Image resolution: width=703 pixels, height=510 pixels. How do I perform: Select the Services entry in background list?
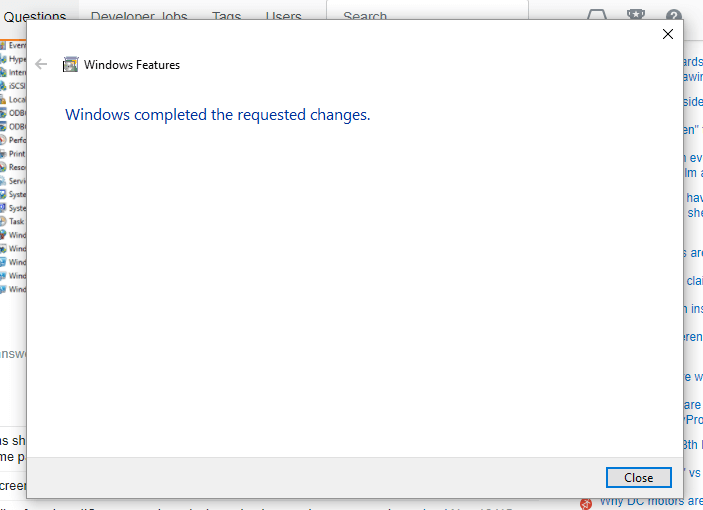click(13, 181)
